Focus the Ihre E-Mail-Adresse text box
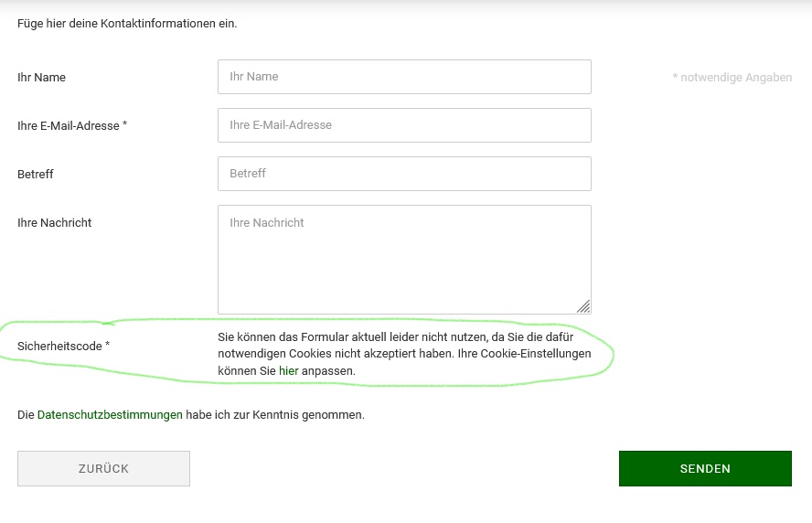The height and width of the screenshot is (523, 812). [x=404, y=125]
